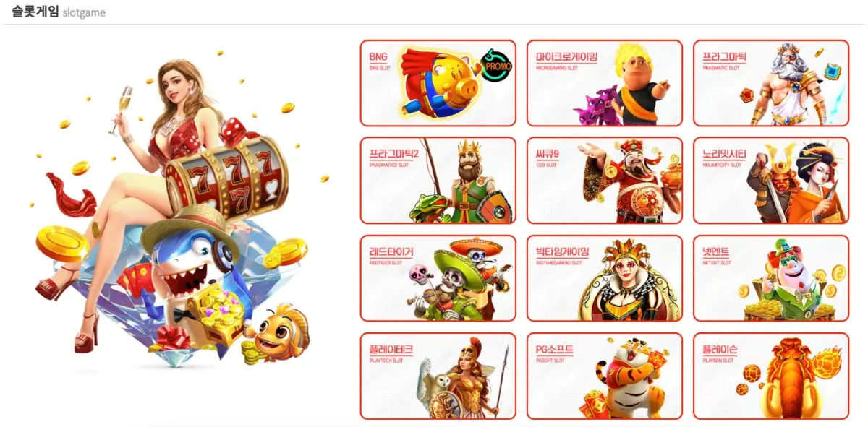Click the PROMO badge on BNG card
Screen dimensions: 868x427
(497, 66)
